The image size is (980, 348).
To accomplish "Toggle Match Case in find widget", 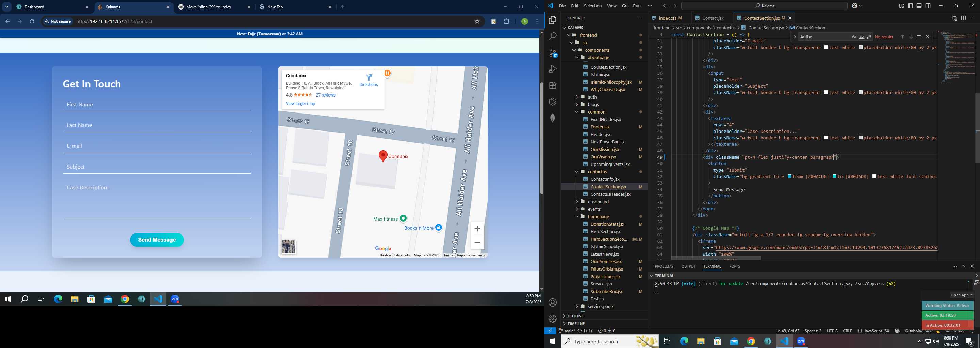I will pyautogui.click(x=854, y=37).
